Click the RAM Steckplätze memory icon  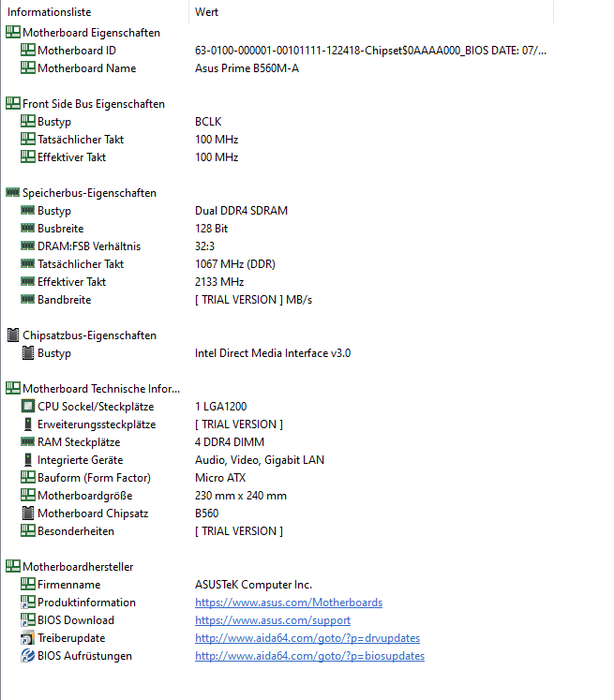pyautogui.click(x=28, y=441)
